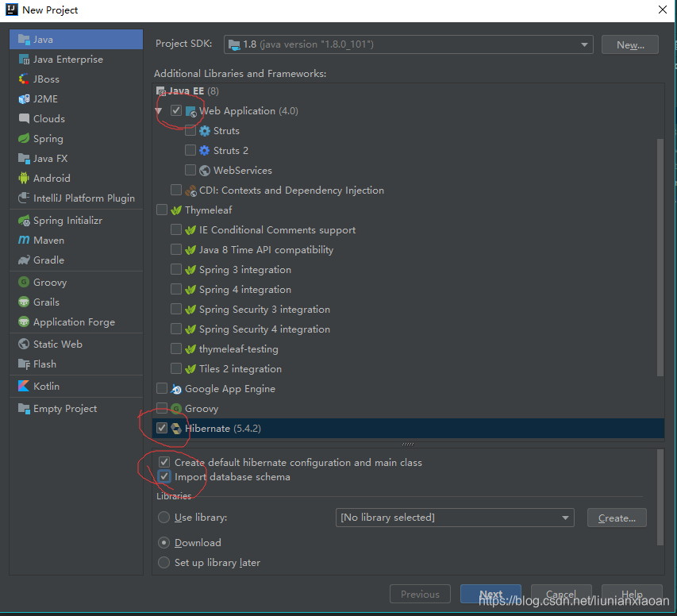677x616 pixels.
Task: Click the Help button
Action: pyautogui.click(x=632, y=594)
